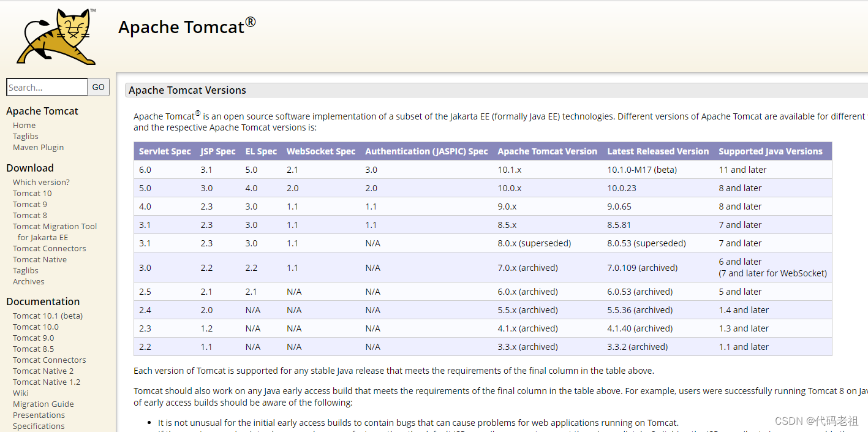Go to Which version? page
The image size is (868, 432).
[x=41, y=182]
